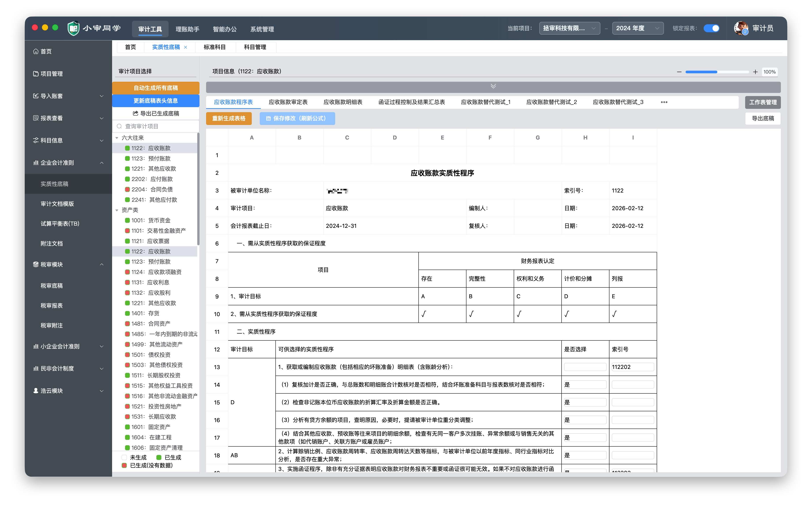Open 审计文档模版 in the sidebar
The width and height of the screenshot is (812, 510).
pos(57,204)
